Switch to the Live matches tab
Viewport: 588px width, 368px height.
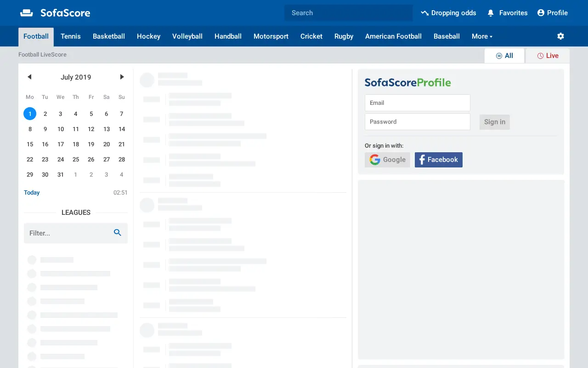pyautogui.click(x=548, y=56)
